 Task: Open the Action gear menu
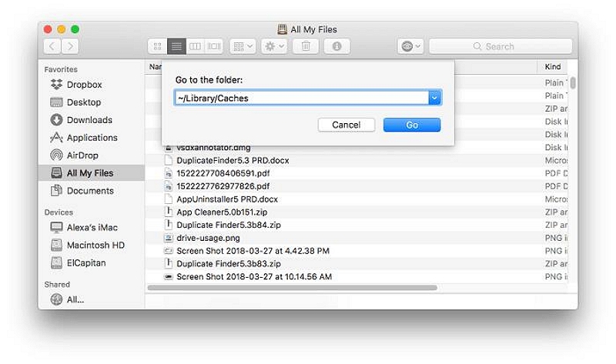tap(274, 46)
